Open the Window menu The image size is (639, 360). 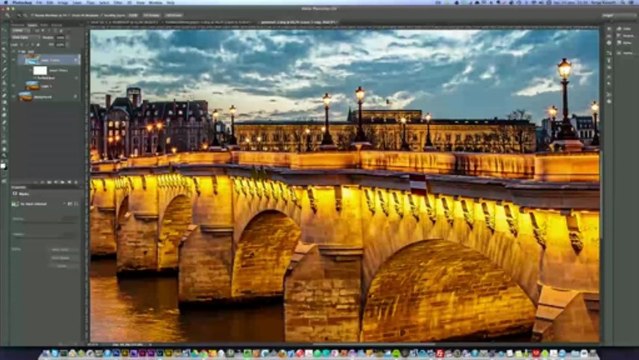coord(155,2)
